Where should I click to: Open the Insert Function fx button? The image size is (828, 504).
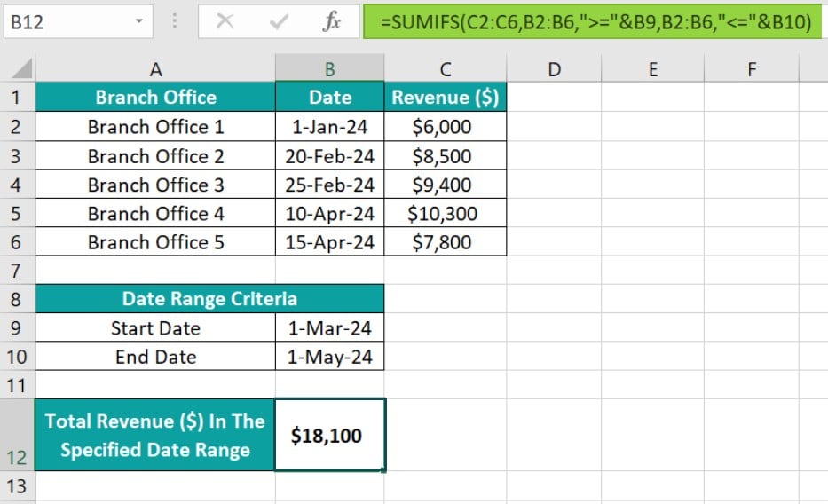332,21
